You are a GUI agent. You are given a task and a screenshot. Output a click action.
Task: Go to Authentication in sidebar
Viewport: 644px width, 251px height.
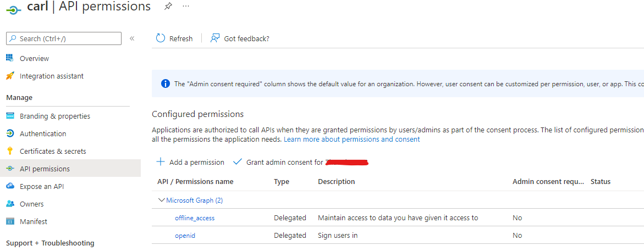(42, 133)
